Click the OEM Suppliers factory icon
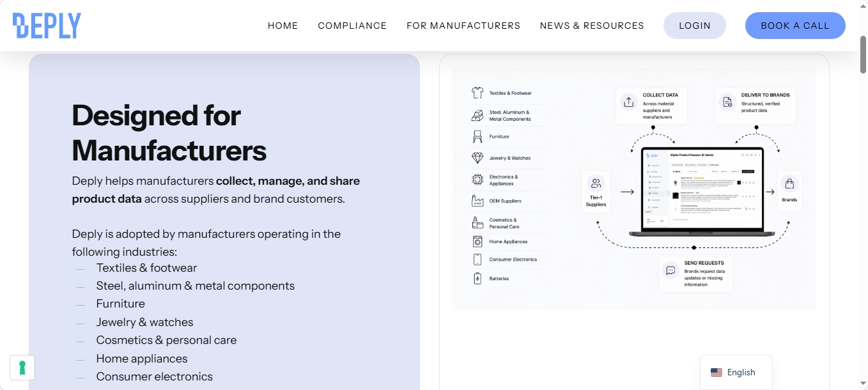This screenshot has height=390, width=868. 477,200
